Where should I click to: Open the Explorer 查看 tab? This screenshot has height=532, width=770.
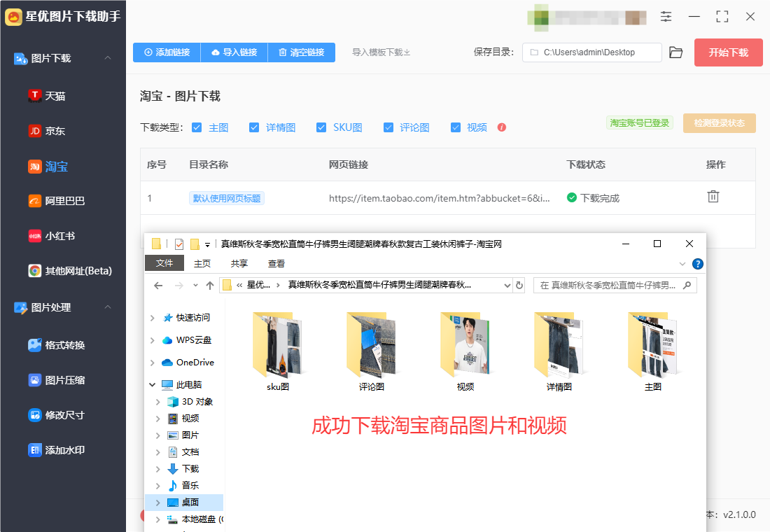pos(276,264)
